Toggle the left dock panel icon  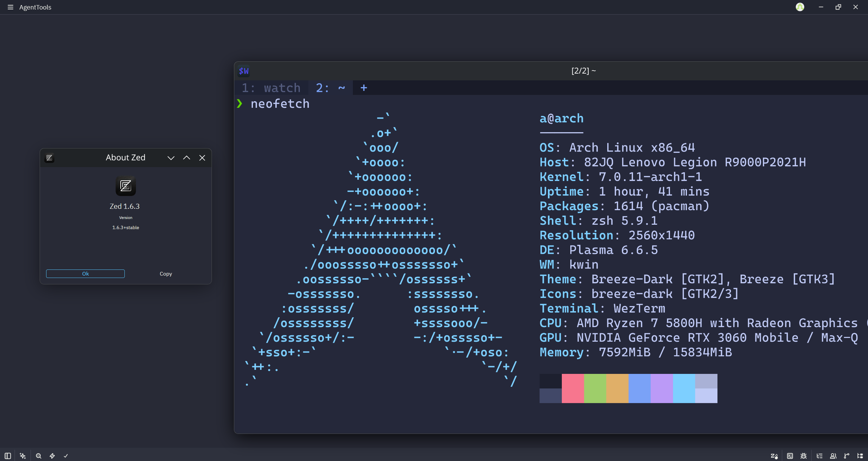[8, 456]
